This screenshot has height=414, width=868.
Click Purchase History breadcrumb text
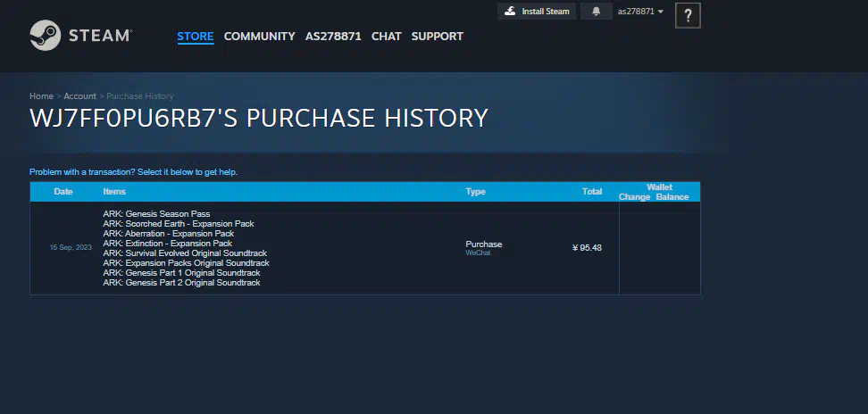140,96
